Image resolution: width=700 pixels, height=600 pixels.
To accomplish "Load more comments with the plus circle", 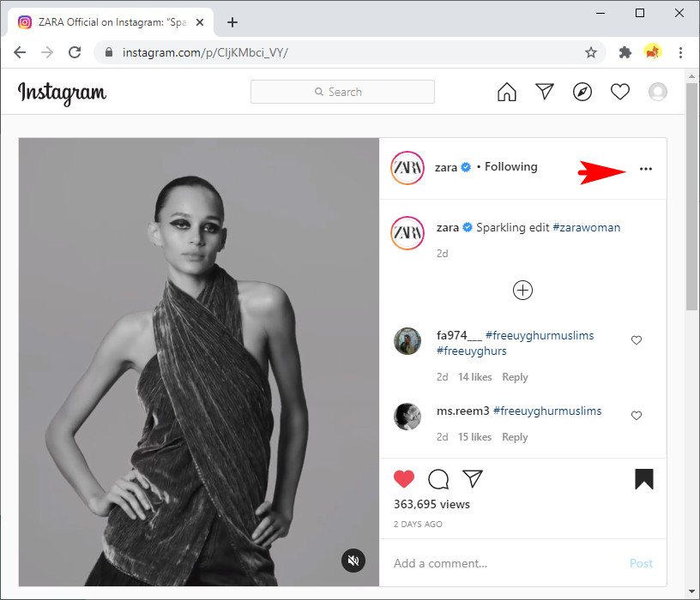I will pos(522,290).
